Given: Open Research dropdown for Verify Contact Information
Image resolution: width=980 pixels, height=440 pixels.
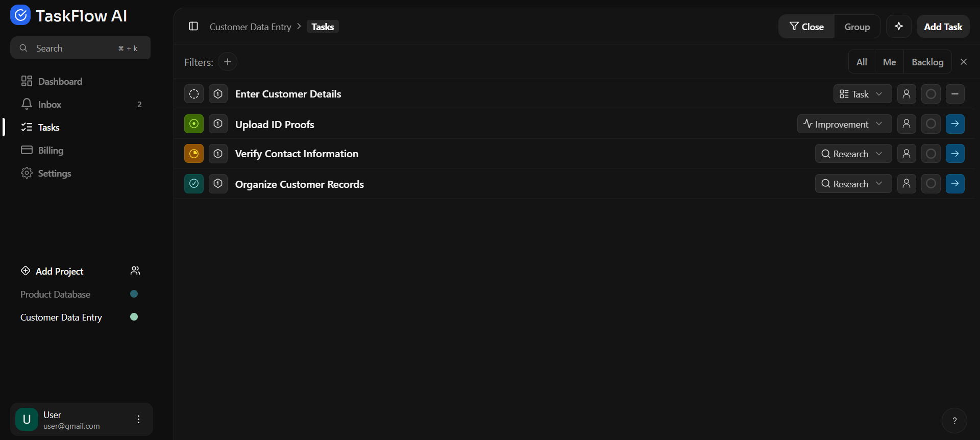Looking at the screenshot, I should point(853,154).
